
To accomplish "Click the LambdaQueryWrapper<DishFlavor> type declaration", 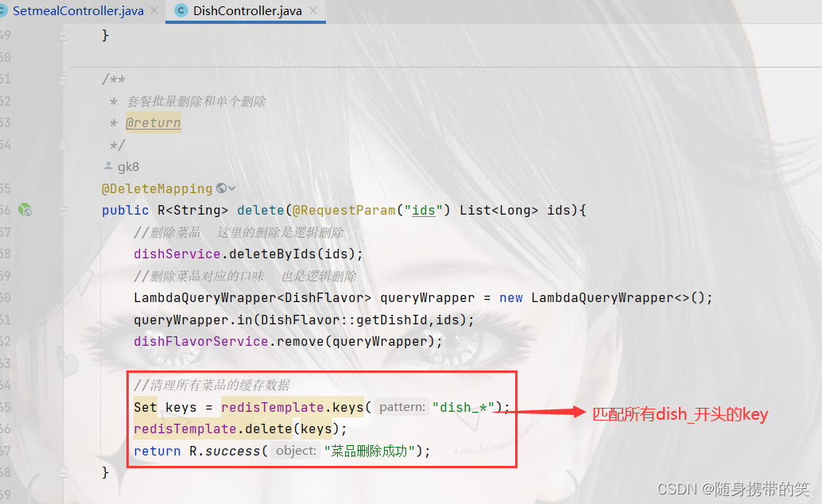I will coord(253,298).
